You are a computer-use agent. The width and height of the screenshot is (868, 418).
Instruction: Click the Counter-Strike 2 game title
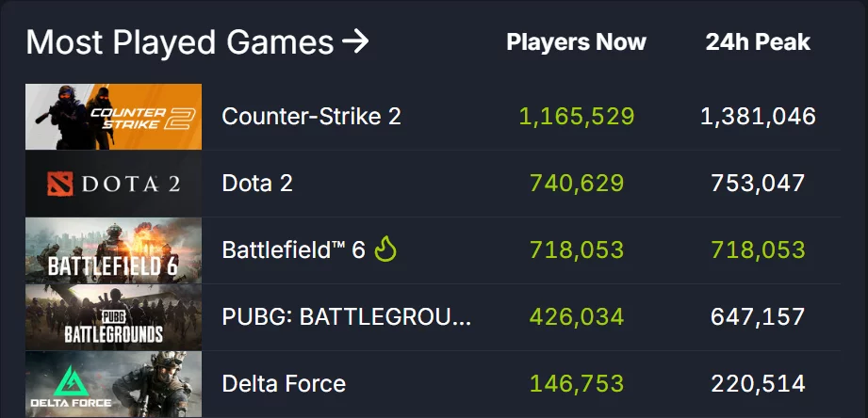311,117
